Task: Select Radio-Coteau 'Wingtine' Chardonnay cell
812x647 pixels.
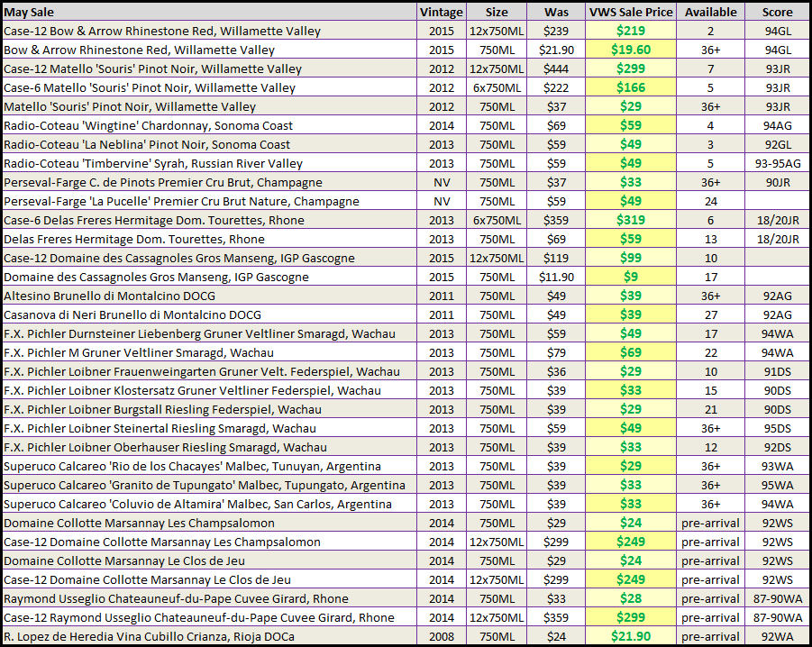Action: pos(209,125)
